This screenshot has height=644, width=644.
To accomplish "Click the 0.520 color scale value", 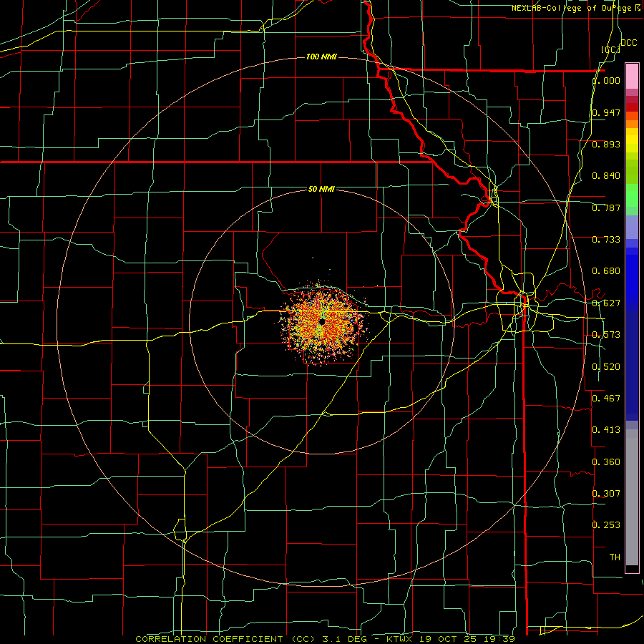I will pos(606,367).
